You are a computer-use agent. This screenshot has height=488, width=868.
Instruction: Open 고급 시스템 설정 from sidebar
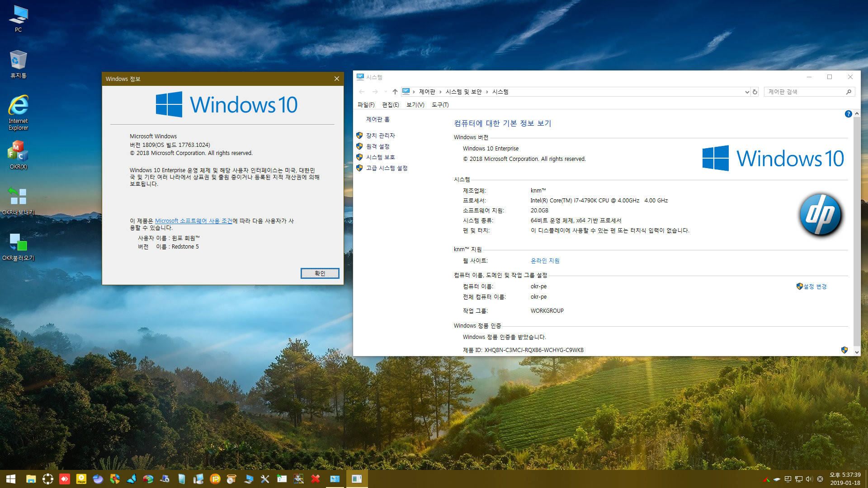(387, 168)
